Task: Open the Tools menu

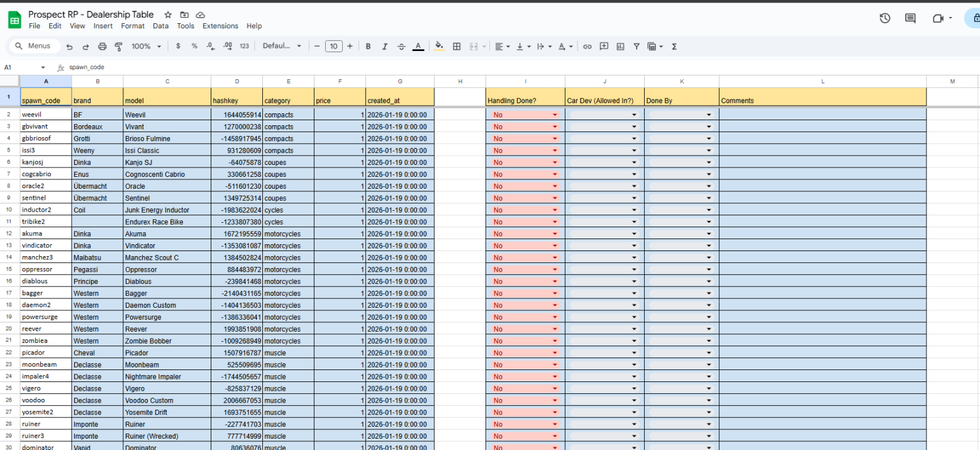Action: pyautogui.click(x=186, y=26)
